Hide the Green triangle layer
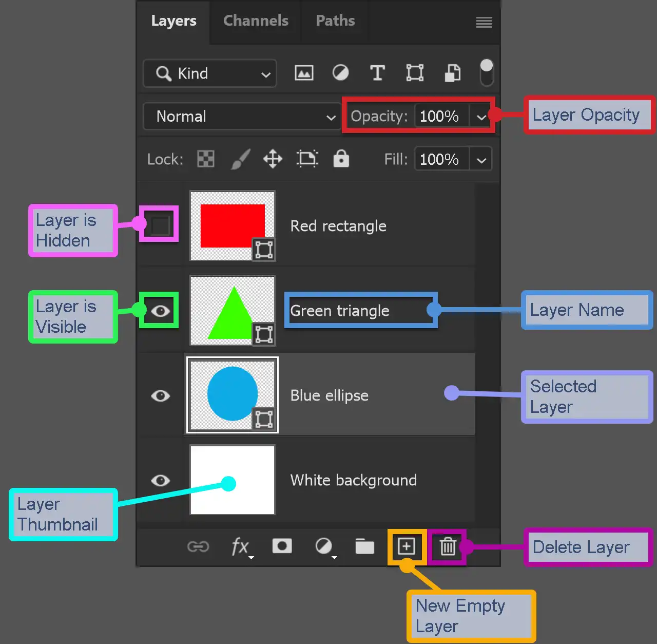Screen dimensions: 657x644 tap(159, 310)
